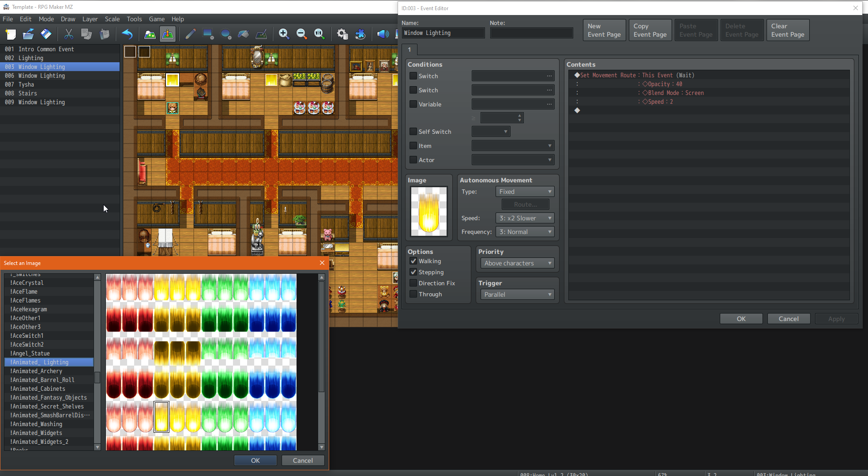Enable the Actor condition checkbox
This screenshot has width=868, height=476.
coord(413,160)
